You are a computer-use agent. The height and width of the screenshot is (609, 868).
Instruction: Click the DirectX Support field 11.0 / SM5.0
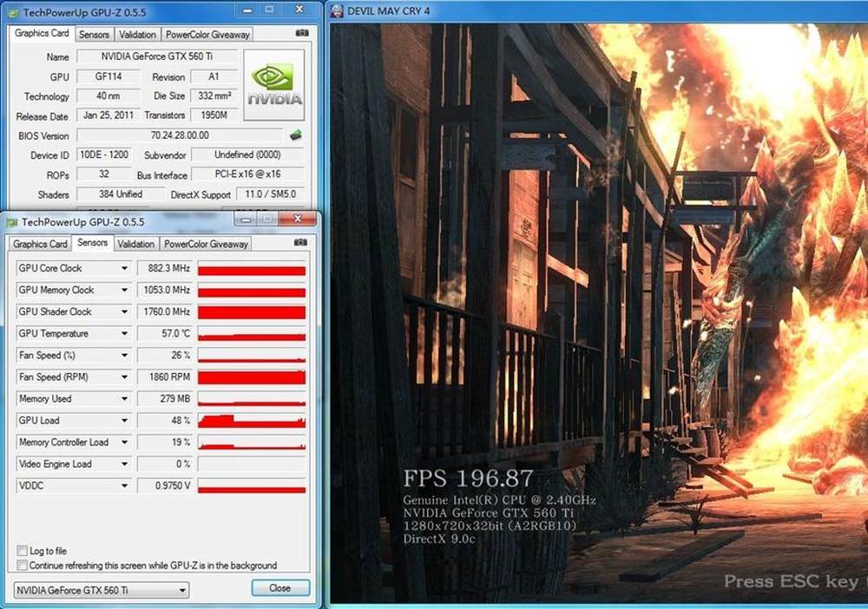pos(271,194)
